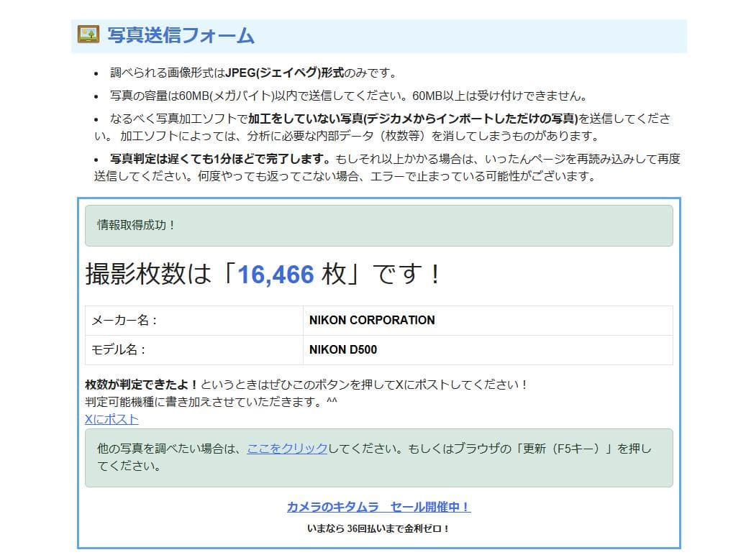Select the bold 枚数が判定できたよ！ text
This screenshot has width=746, height=560.
point(142,384)
